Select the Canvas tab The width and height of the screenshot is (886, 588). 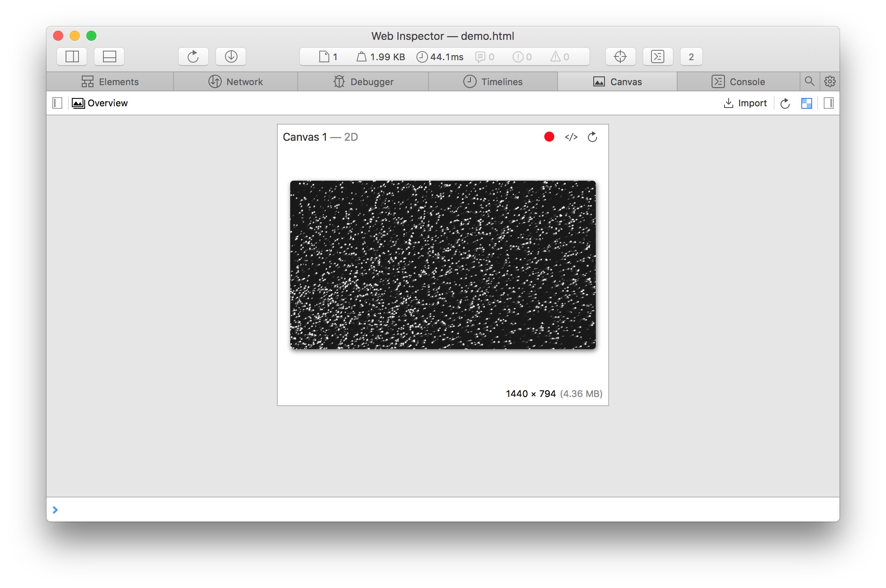coord(617,82)
